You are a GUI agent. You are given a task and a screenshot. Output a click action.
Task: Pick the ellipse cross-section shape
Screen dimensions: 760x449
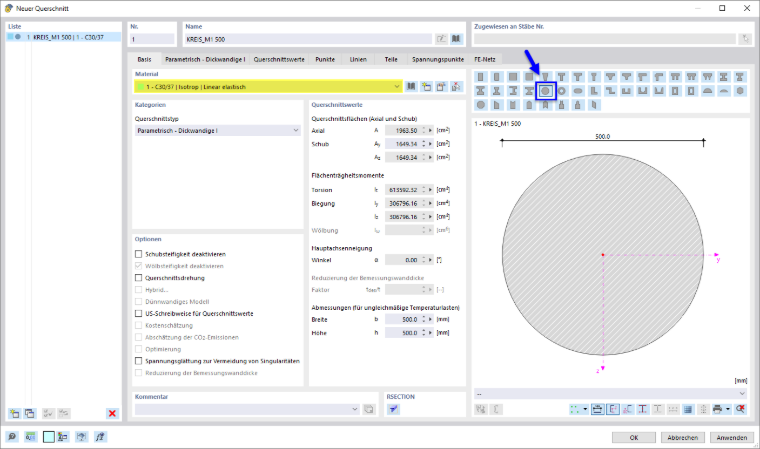(578, 91)
